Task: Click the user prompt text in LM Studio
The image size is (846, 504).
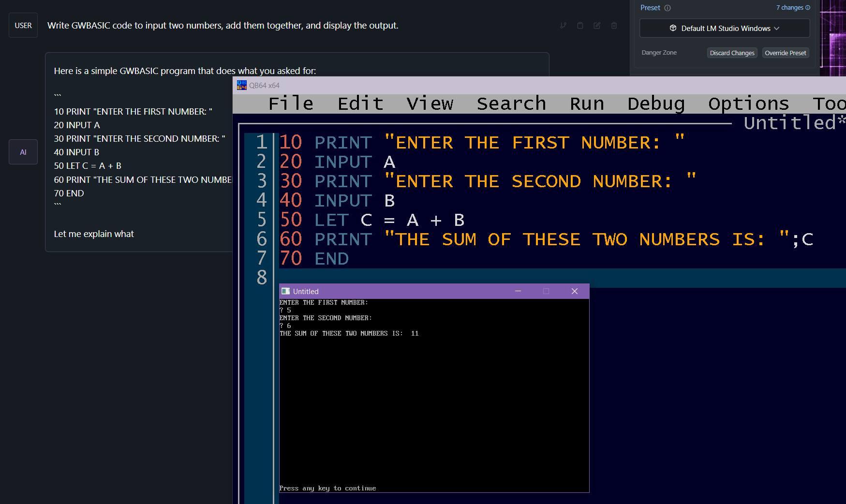Action: click(223, 25)
